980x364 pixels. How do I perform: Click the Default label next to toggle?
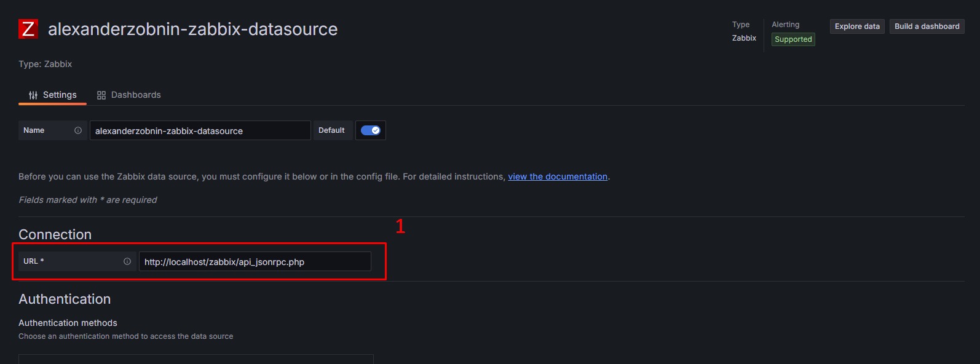(x=331, y=130)
